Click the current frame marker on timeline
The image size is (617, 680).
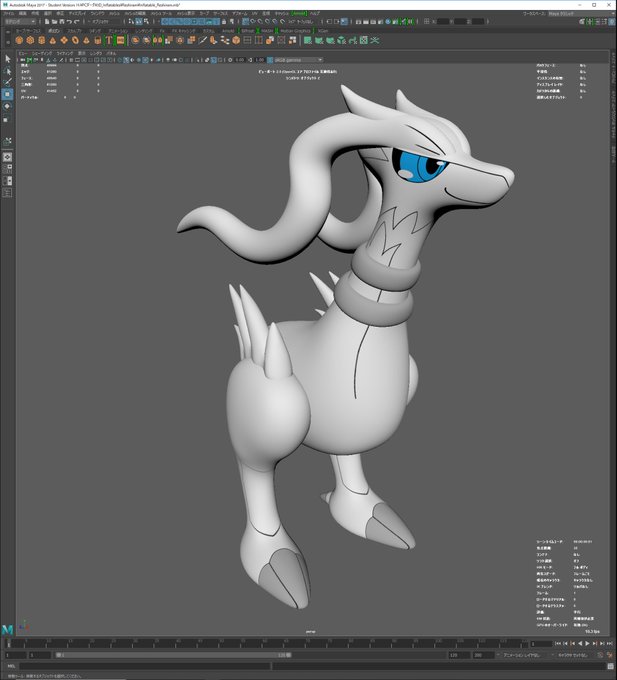coord(7,644)
